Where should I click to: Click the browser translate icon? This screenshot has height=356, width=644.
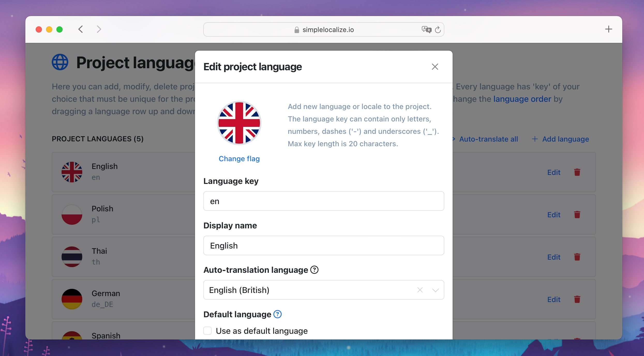point(426,29)
